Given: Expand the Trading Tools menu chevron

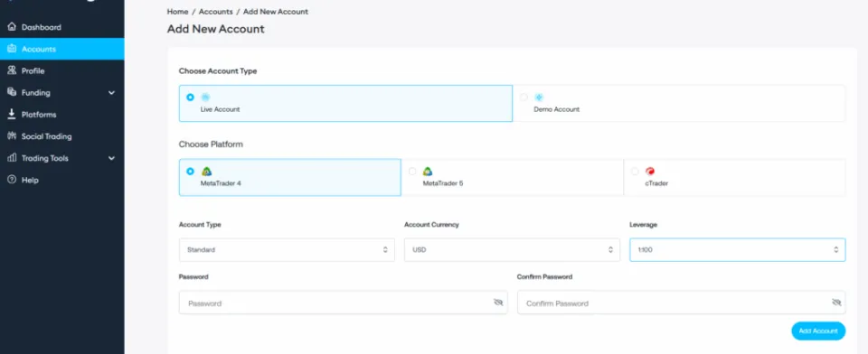Looking at the screenshot, I should click(x=111, y=158).
